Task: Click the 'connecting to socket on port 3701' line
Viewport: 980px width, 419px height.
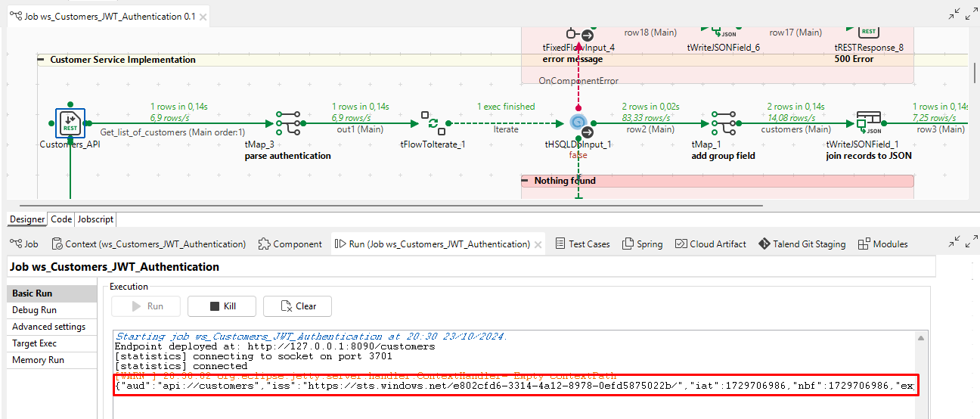Action: tap(253, 356)
